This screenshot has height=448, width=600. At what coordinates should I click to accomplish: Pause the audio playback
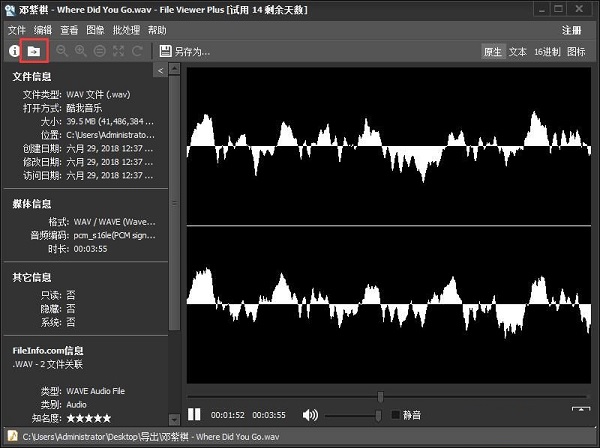(195, 414)
